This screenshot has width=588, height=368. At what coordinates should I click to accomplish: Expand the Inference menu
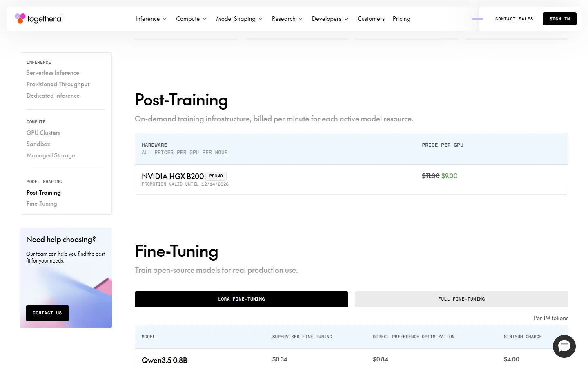point(151,19)
